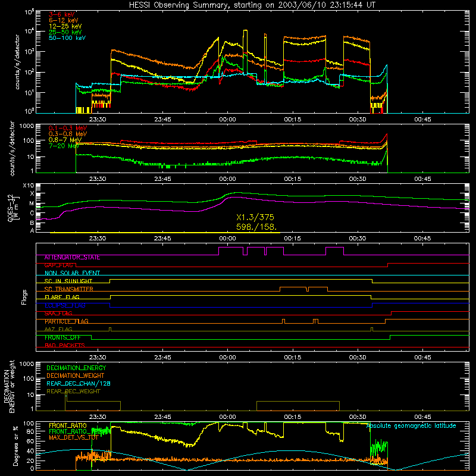The width and height of the screenshot is (476, 476).
Task: Select the SC_TRANSMITTER flag label
Action: [x=68, y=289]
